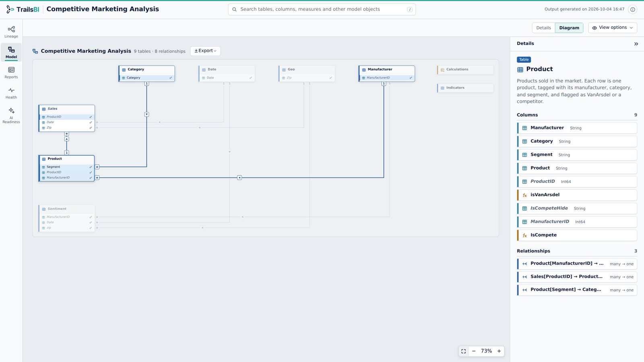644x362 pixels.
Task: Open the Manufacturer String column row
Action: (577, 128)
